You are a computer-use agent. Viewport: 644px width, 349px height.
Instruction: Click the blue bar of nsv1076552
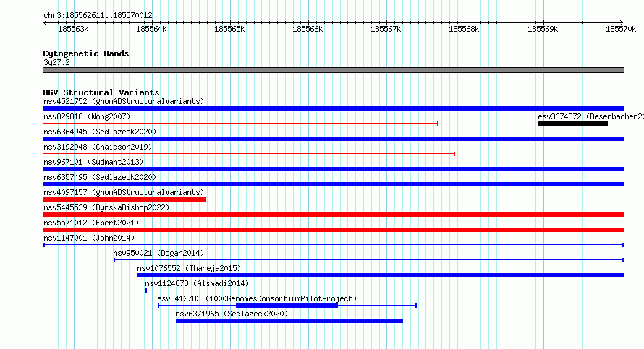pyautogui.click(x=381, y=275)
